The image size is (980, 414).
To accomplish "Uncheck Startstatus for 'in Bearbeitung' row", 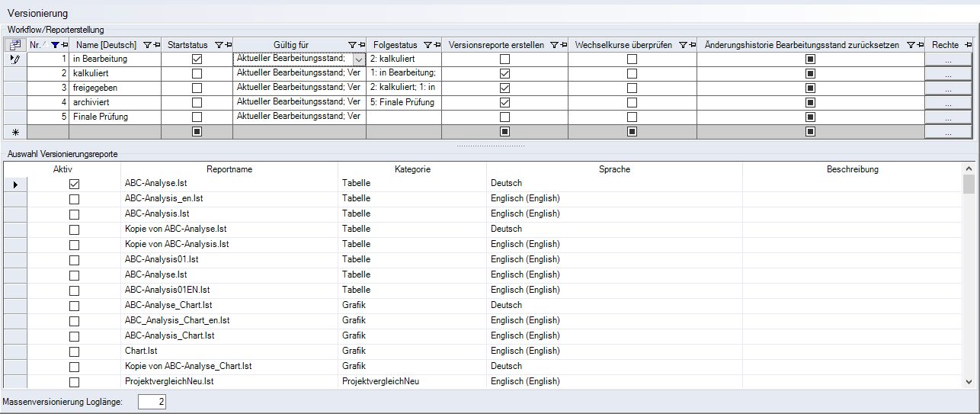I will [x=197, y=59].
